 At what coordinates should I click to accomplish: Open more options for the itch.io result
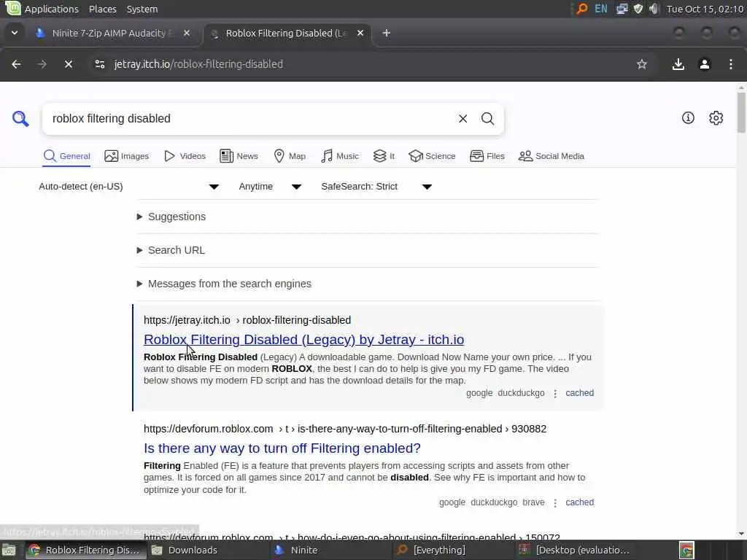click(x=555, y=393)
